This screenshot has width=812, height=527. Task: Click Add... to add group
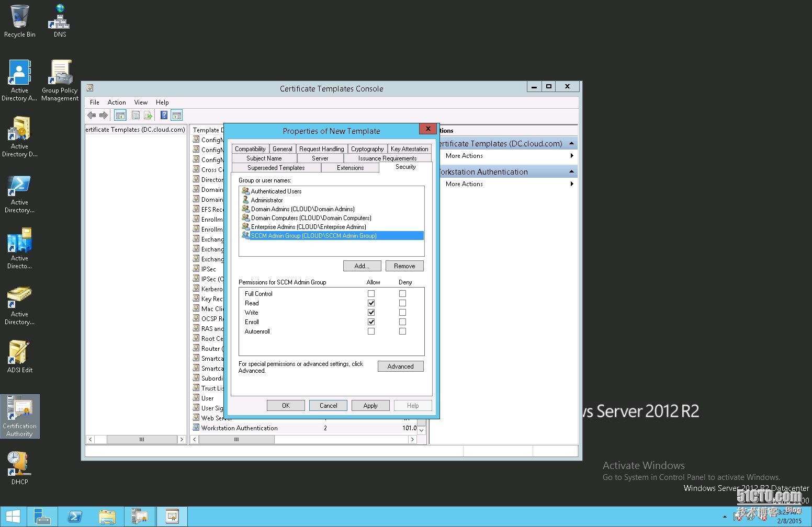(362, 266)
